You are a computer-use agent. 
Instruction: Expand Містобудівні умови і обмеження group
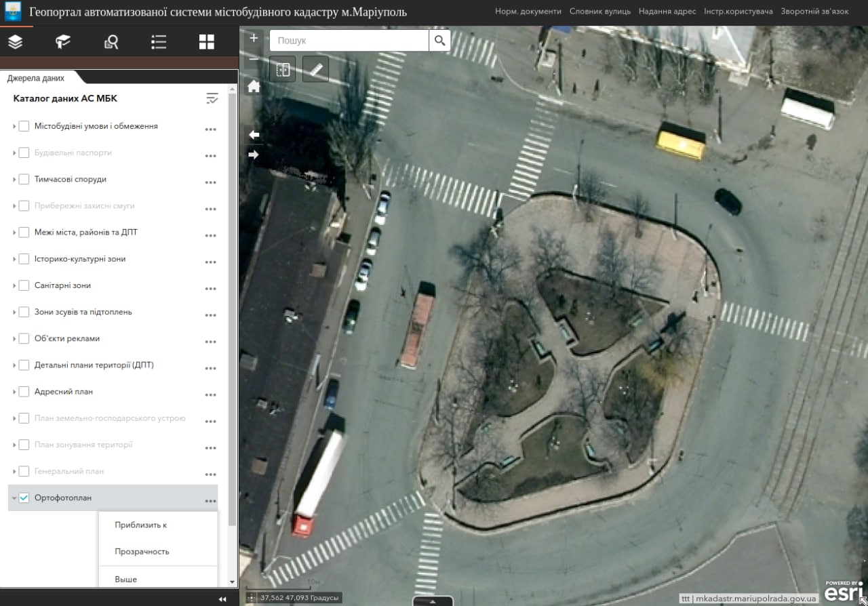click(14, 126)
